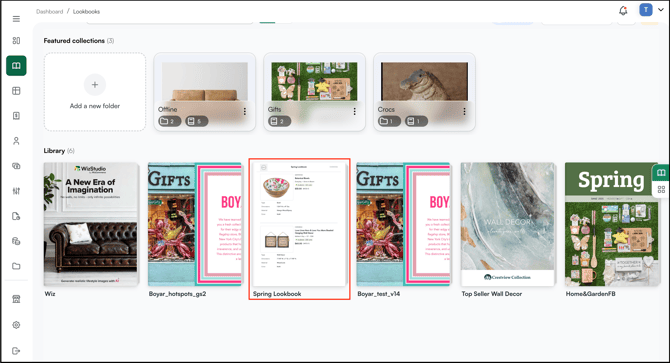Click the 'Crocs' folder name
The width and height of the screenshot is (670, 363).
pos(386,109)
